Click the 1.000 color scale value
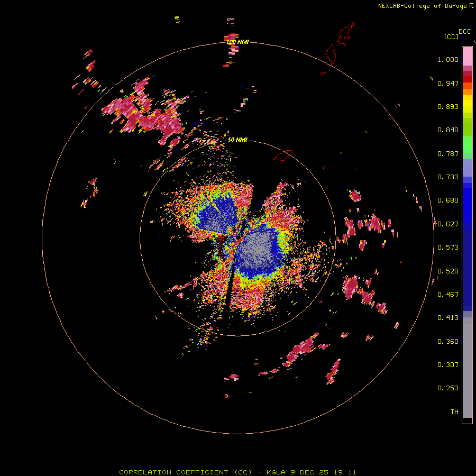The height and width of the screenshot is (476, 476). (x=448, y=59)
